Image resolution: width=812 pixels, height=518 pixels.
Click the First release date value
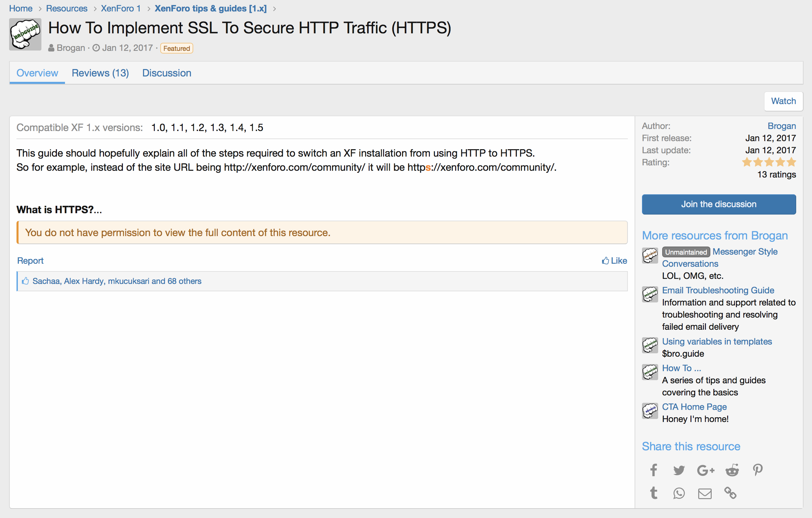pyautogui.click(x=771, y=138)
